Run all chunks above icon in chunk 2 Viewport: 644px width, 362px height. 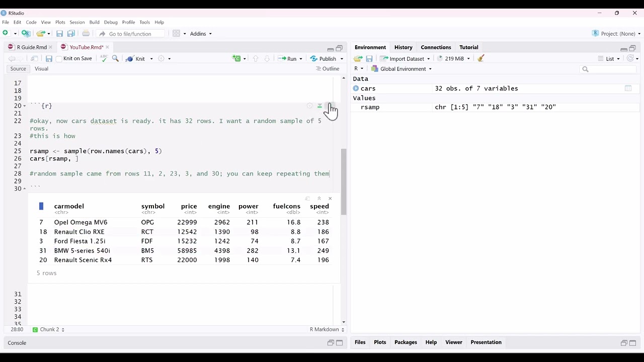(319, 106)
